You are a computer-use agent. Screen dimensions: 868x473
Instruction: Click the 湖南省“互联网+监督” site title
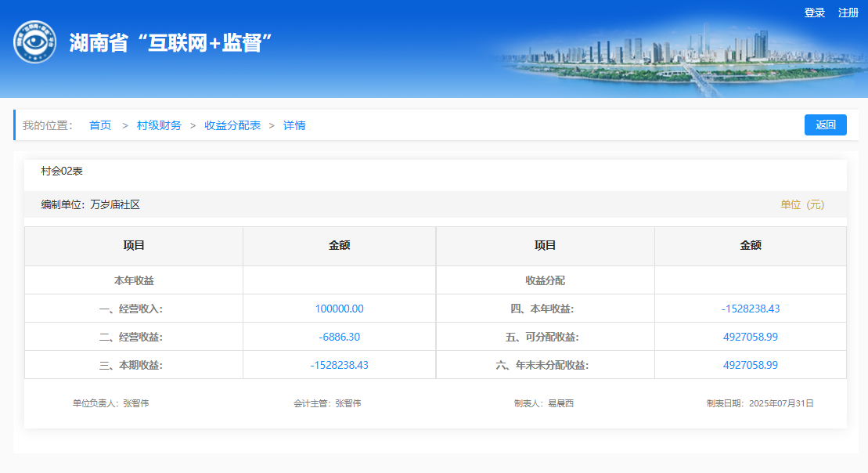171,43
